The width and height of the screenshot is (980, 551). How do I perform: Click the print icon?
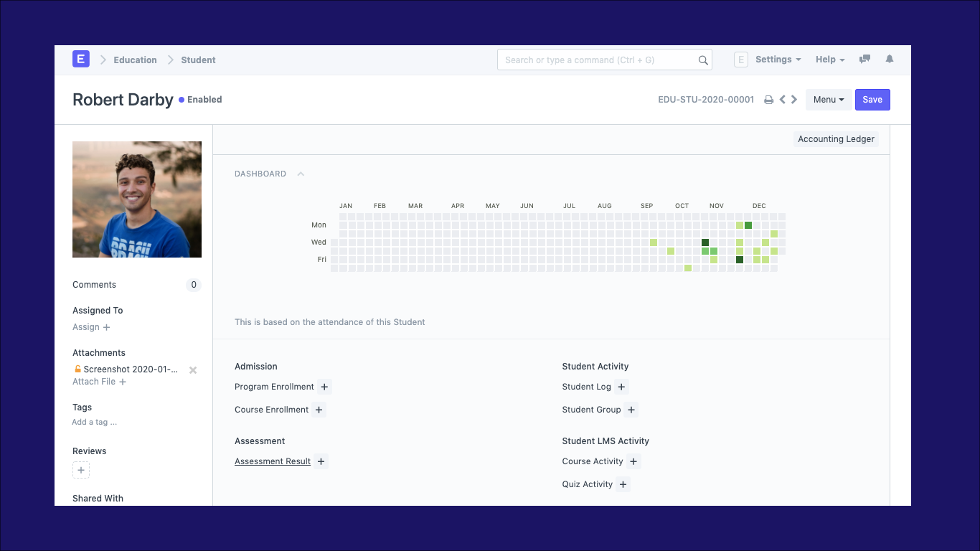click(768, 100)
